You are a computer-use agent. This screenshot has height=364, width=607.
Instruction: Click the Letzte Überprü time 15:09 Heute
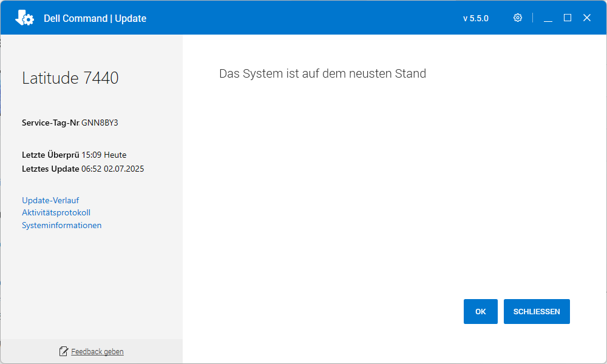point(104,155)
